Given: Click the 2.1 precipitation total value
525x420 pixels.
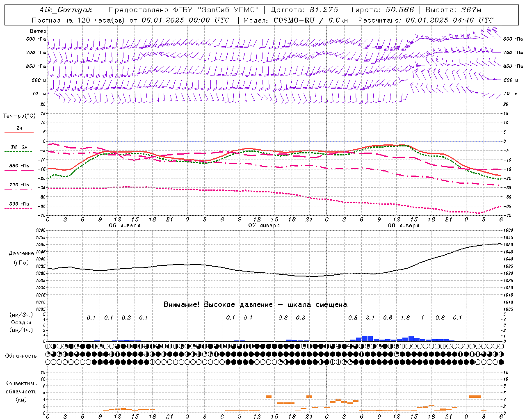Looking at the screenshot, I should [x=370, y=317].
